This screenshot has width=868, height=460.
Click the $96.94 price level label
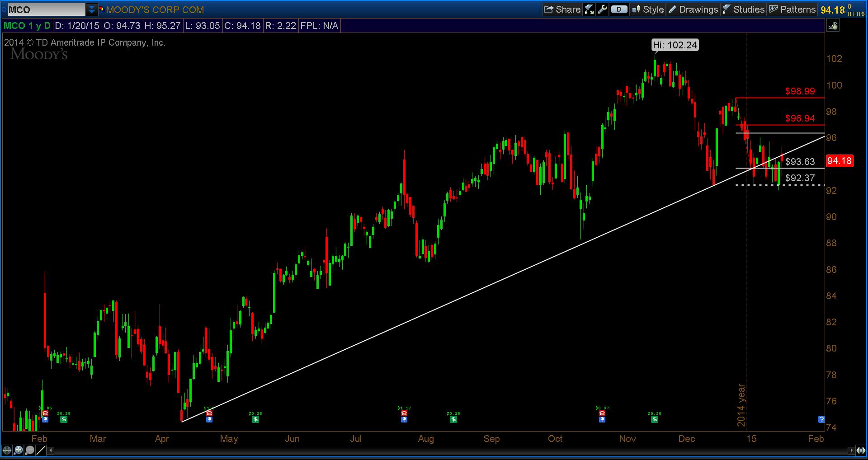[x=800, y=118]
